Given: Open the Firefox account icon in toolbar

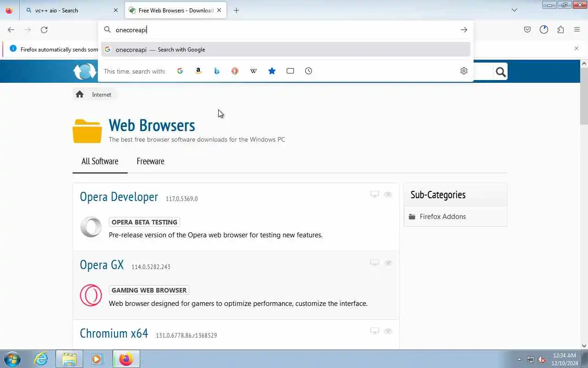Looking at the screenshot, I should click(544, 30).
